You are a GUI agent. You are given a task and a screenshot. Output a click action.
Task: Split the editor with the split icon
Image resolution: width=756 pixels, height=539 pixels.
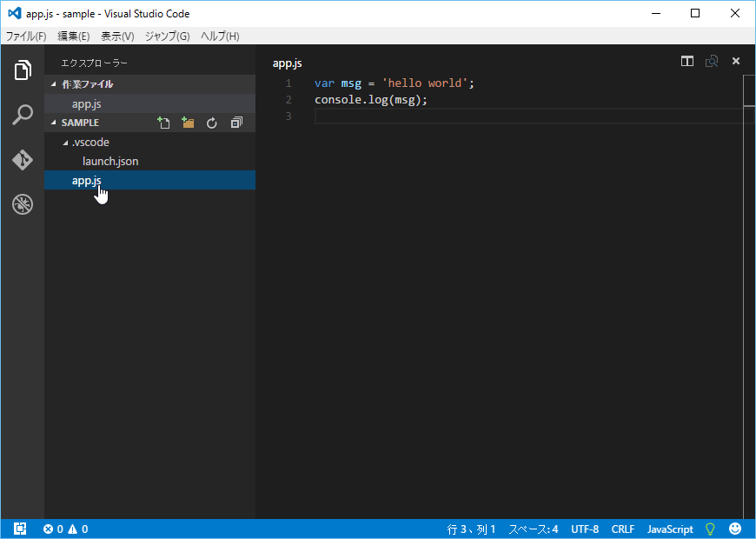(687, 61)
